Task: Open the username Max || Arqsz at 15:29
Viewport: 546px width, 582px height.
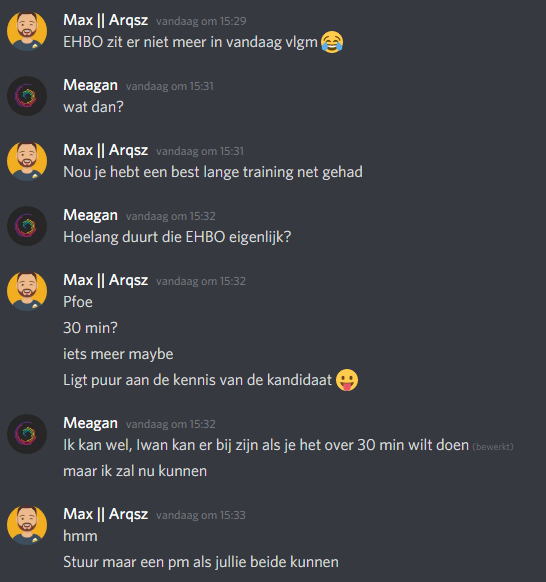Action: [x=105, y=20]
